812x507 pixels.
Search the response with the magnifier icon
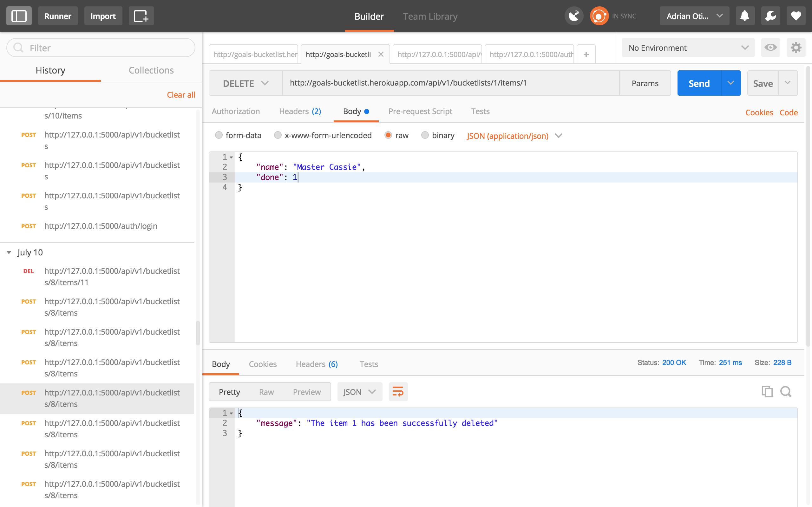point(786,391)
